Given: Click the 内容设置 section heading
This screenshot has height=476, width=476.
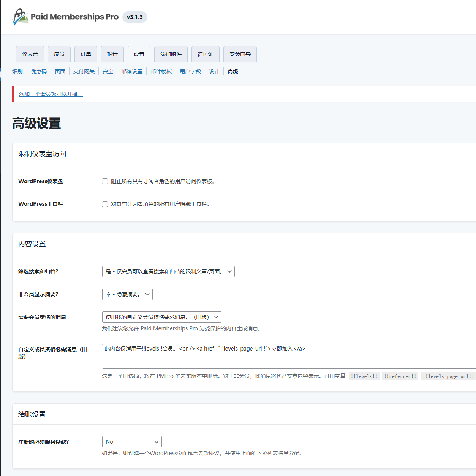Looking at the screenshot, I should click(x=32, y=244).
